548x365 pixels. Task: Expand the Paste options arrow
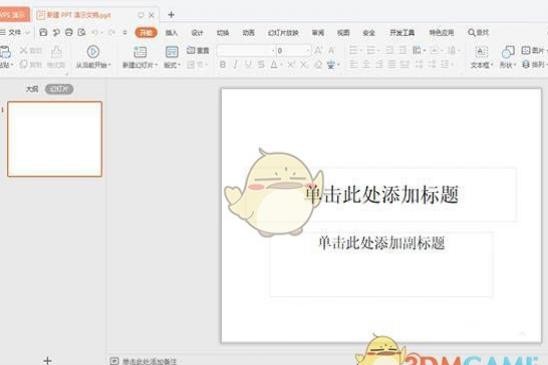click(12, 65)
